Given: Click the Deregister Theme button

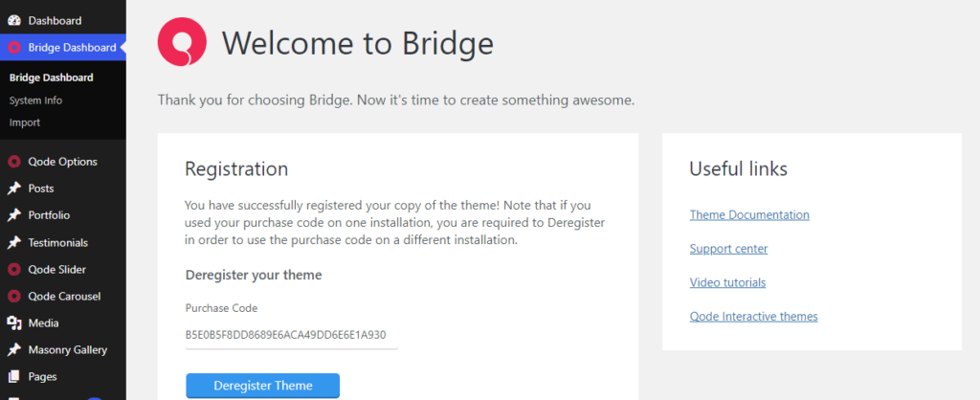Looking at the screenshot, I should pyautogui.click(x=262, y=386).
